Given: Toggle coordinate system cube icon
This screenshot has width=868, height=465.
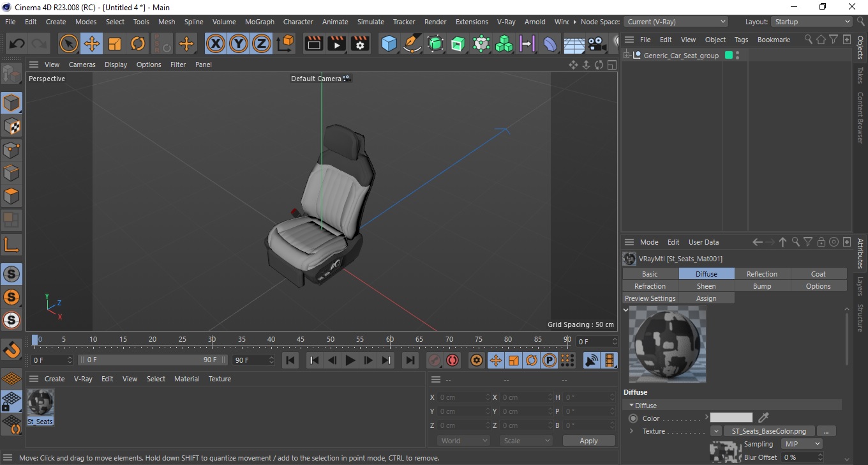Looking at the screenshot, I should pos(286,44).
